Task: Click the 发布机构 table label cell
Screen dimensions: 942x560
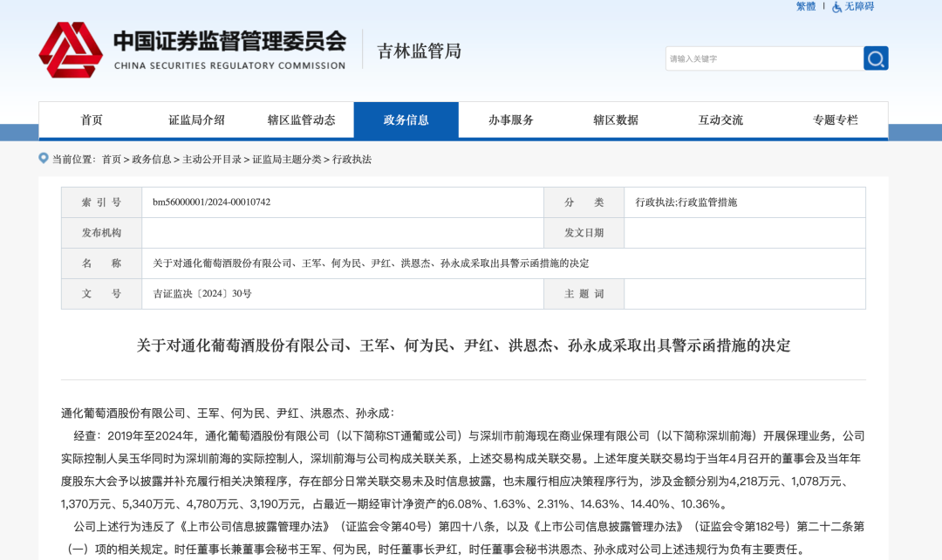Action: pyautogui.click(x=101, y=233)
